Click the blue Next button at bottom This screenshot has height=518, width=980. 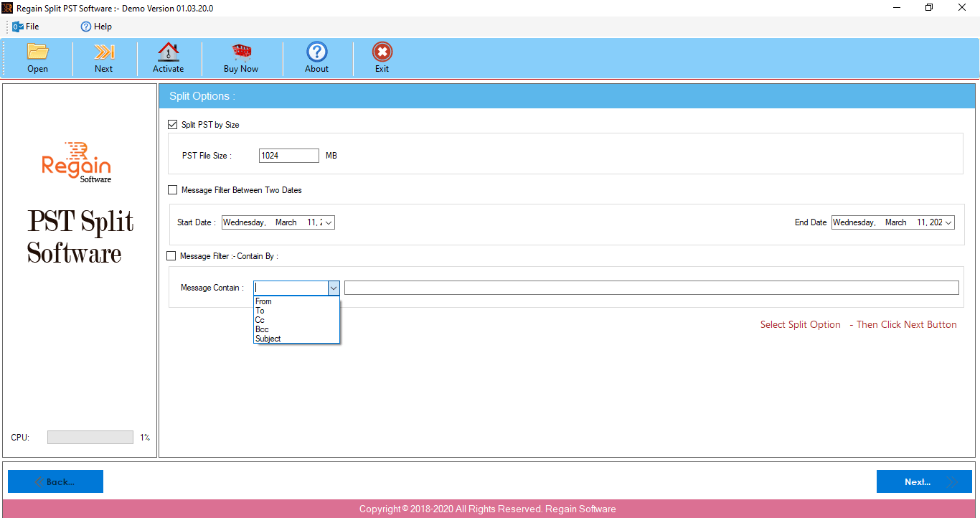point(924,481)
